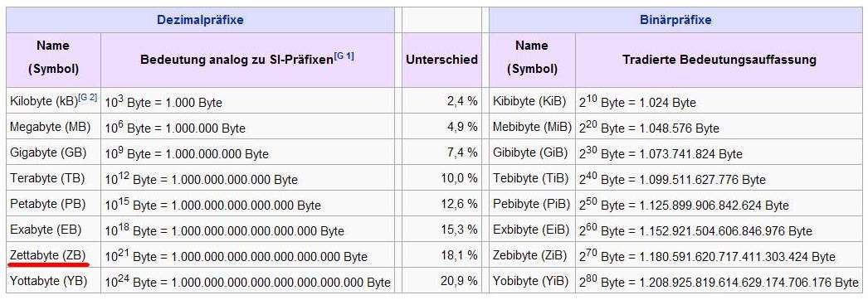
Task: Select the Gibibyte (GiB) cell
Action: click(533, 152)
